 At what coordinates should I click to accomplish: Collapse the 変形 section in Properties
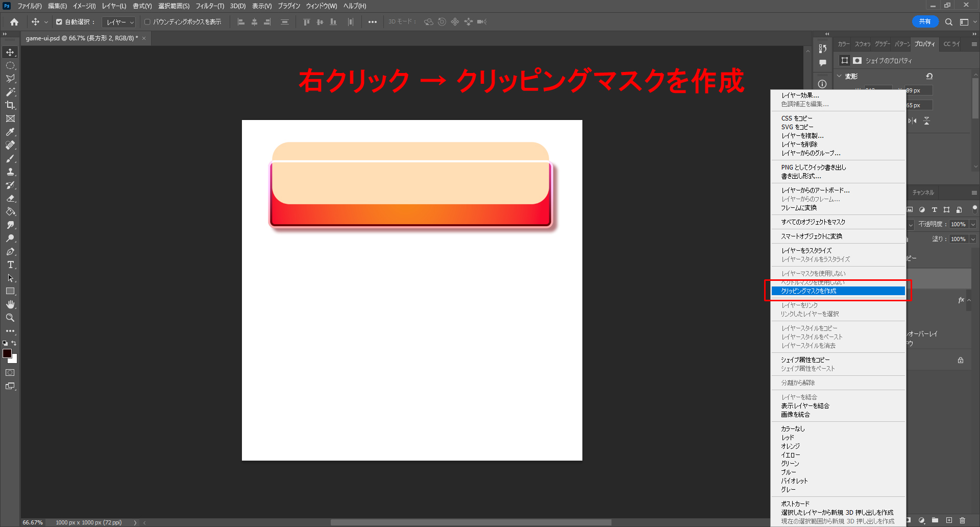pyautogui.click(x=840, y=76)
